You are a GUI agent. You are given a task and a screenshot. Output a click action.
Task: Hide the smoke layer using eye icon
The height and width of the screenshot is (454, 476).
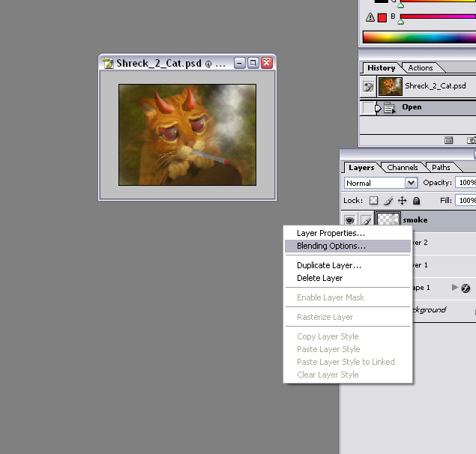tap(350, 220)
